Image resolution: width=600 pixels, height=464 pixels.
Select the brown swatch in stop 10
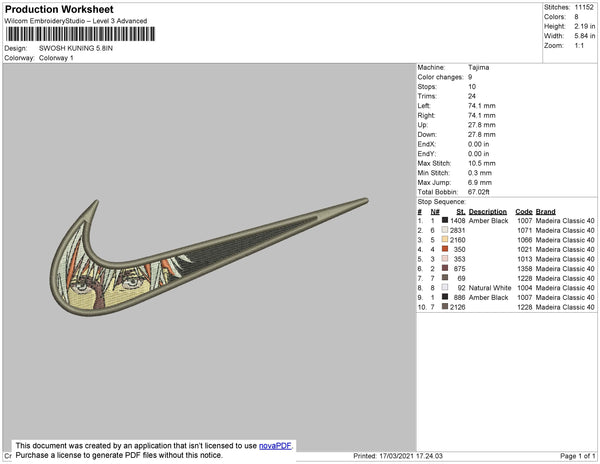[446, 306]
